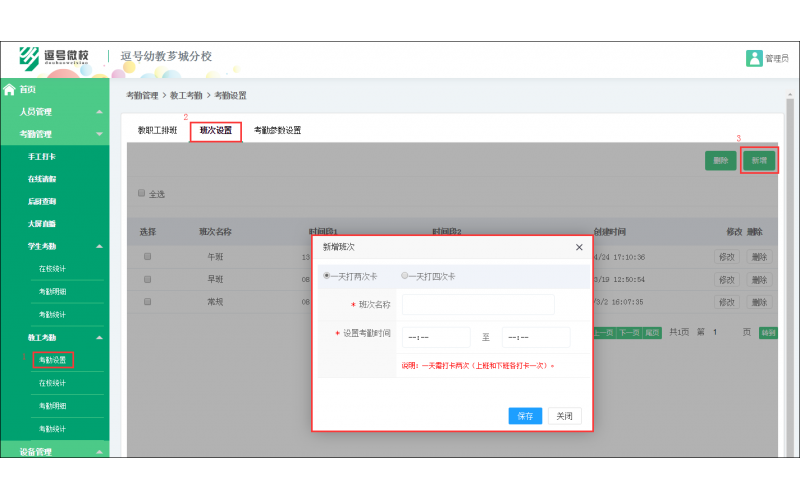Click 删除 for the 早班 row
The width and height of the screenshot is (800, 500).
tap(759, 279)
